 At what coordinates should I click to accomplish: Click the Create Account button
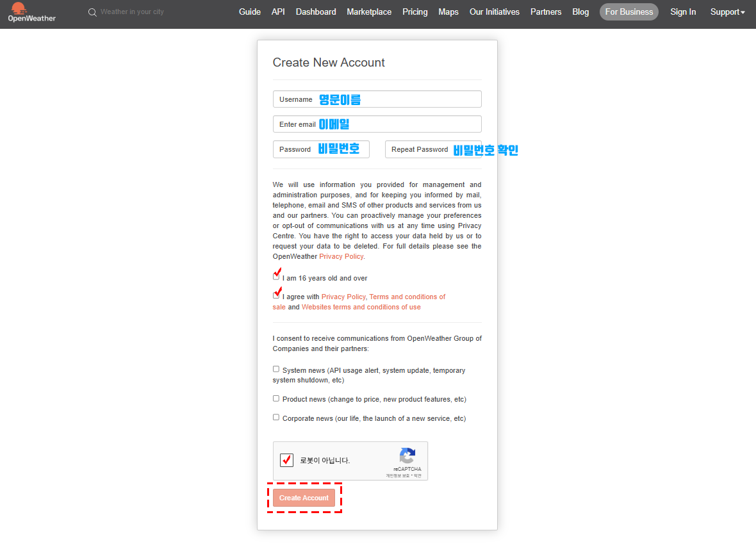click(304, 498)
